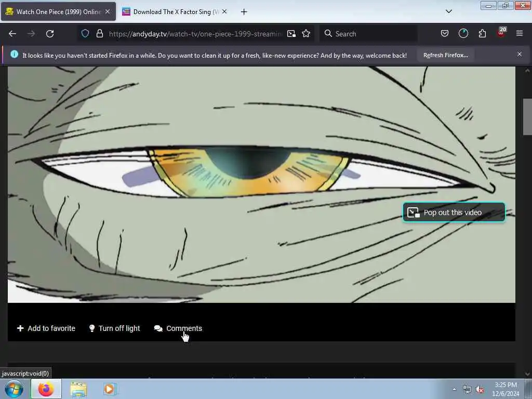Viewport: 532px width, 399px height.
Task: Click the scrollbar down arrow
Action: (x=527, y=374)
